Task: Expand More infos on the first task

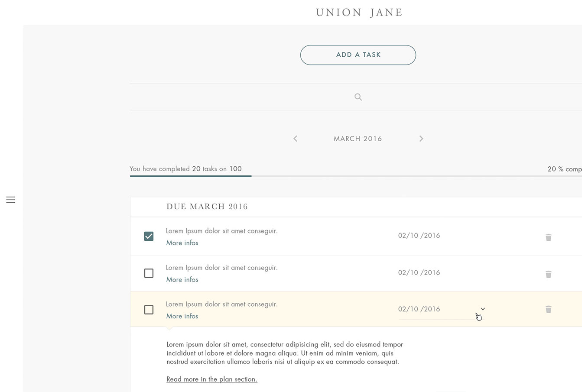Action: [182, 243]
